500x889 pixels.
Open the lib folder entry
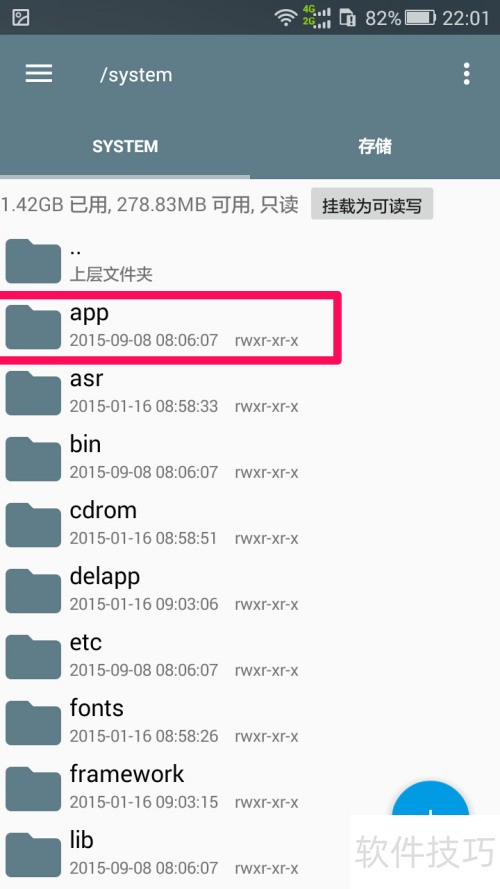pos(250,854)
